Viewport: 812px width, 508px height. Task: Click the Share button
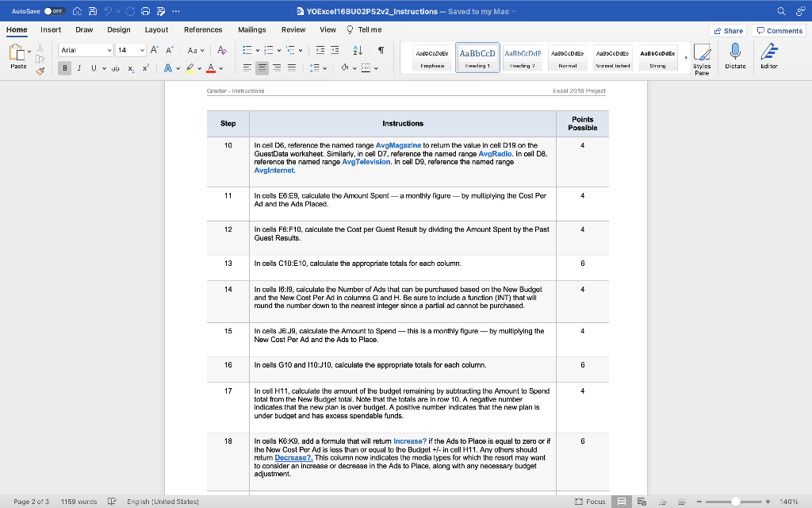(728, 31)
